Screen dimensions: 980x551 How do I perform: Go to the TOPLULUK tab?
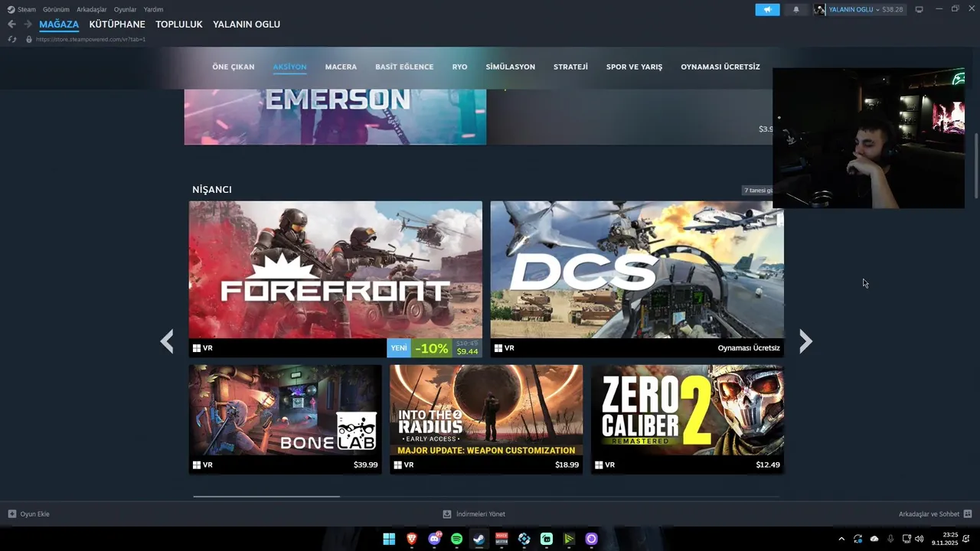point(179,24)
